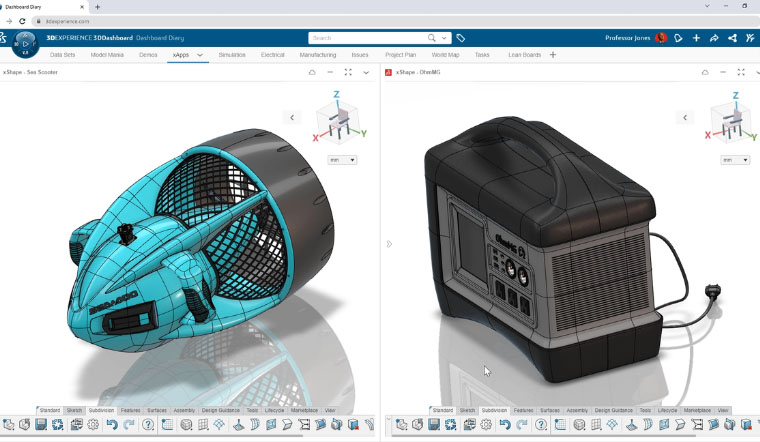Screen dimensions: 760x442
Task: Click the view orientation cube in OhmMG
Action: [x=732, y=122]
